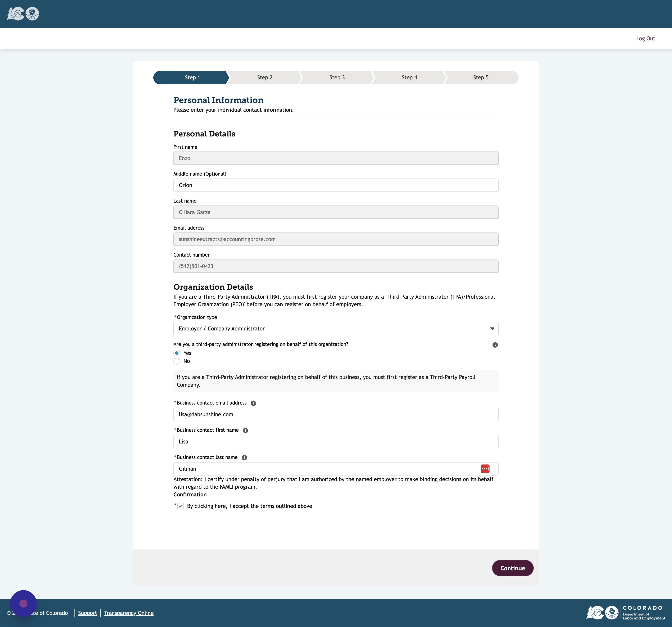Click the Log Out link

646,38
